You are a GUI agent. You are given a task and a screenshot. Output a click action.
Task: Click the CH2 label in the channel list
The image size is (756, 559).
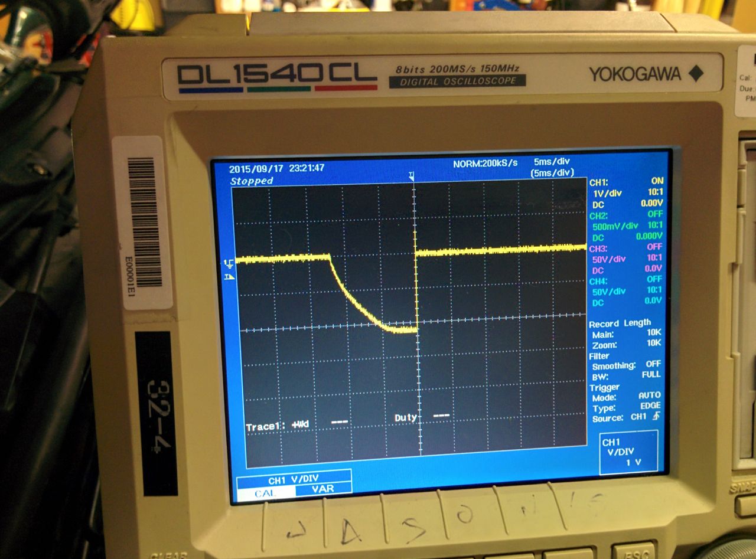pyautogui.click(x=598, y=216)
